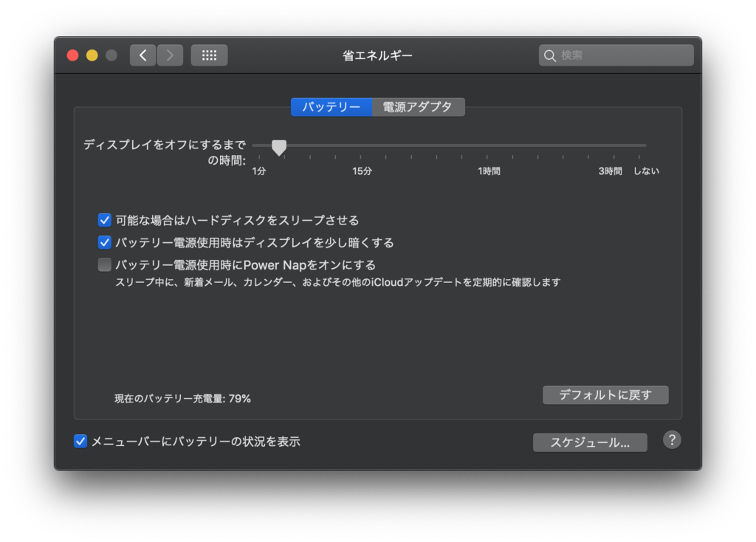756x542 pixels.
Task: Click the しない position at the slider end
Action: pyautogui.click(x=646, y=171)
